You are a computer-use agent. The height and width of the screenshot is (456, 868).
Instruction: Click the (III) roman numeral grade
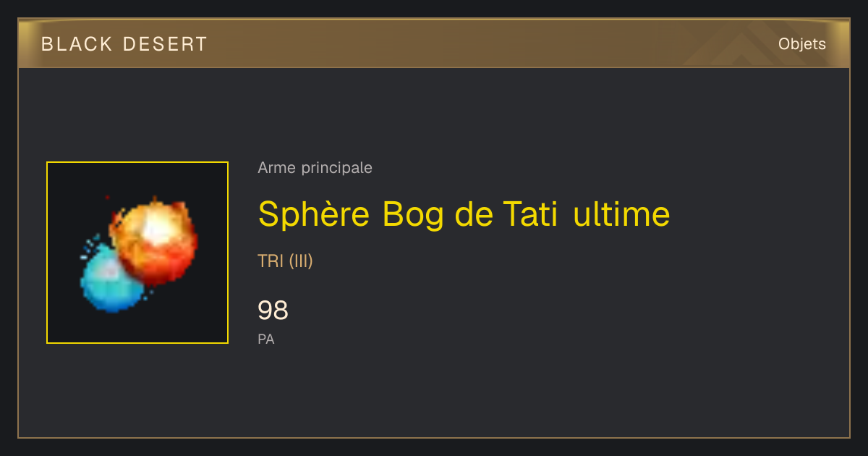pyautogui.click(x=301, y=261)
